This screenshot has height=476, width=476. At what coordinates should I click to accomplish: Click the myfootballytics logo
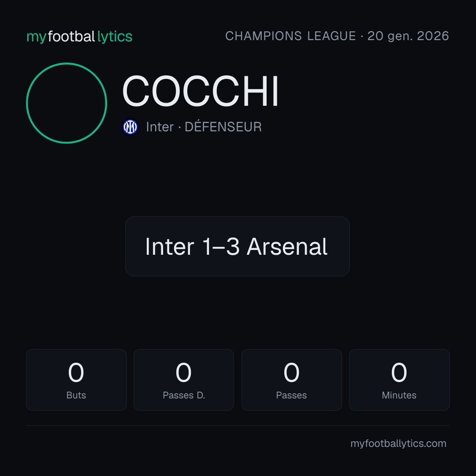[x=79, y=37]
